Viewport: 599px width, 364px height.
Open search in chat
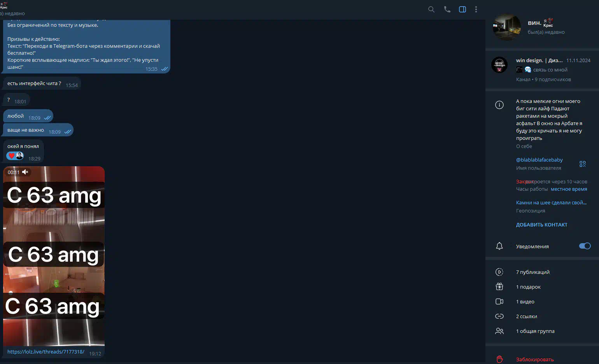(431, 9)
